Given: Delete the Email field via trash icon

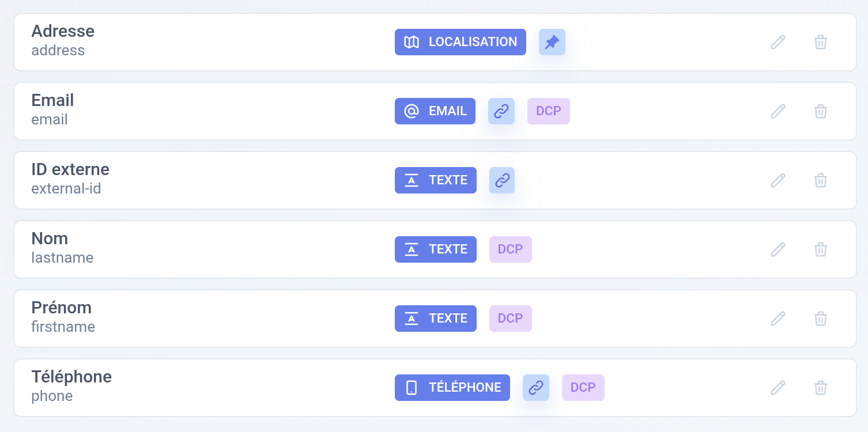Looking at the screenshot, I should 821,111.
